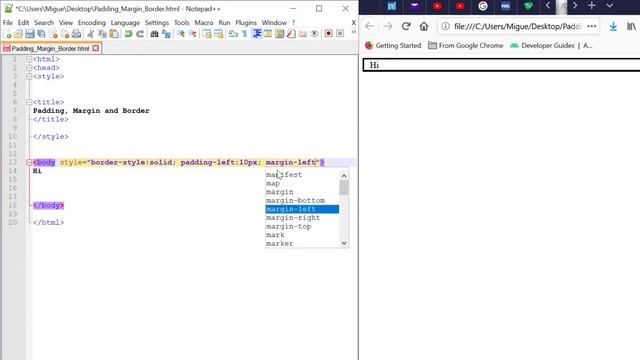Go to the Firefox home page
640x360 pixels.
424,27
